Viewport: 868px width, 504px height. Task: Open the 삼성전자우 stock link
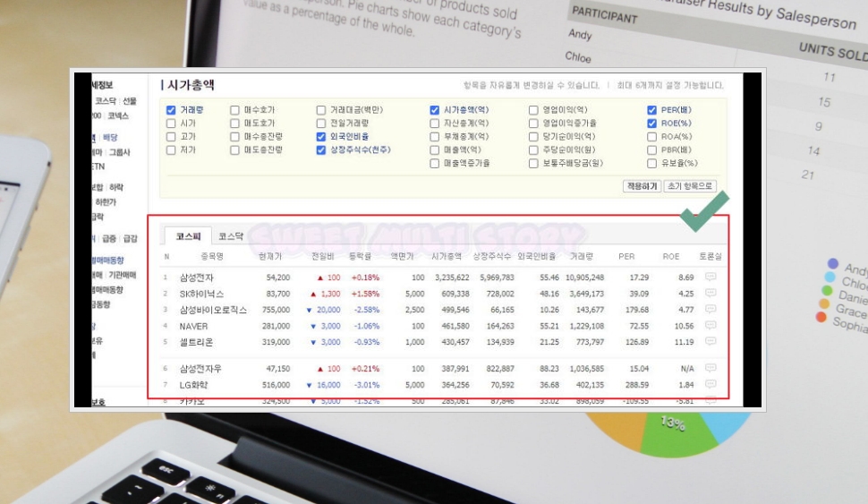point(201,369)
